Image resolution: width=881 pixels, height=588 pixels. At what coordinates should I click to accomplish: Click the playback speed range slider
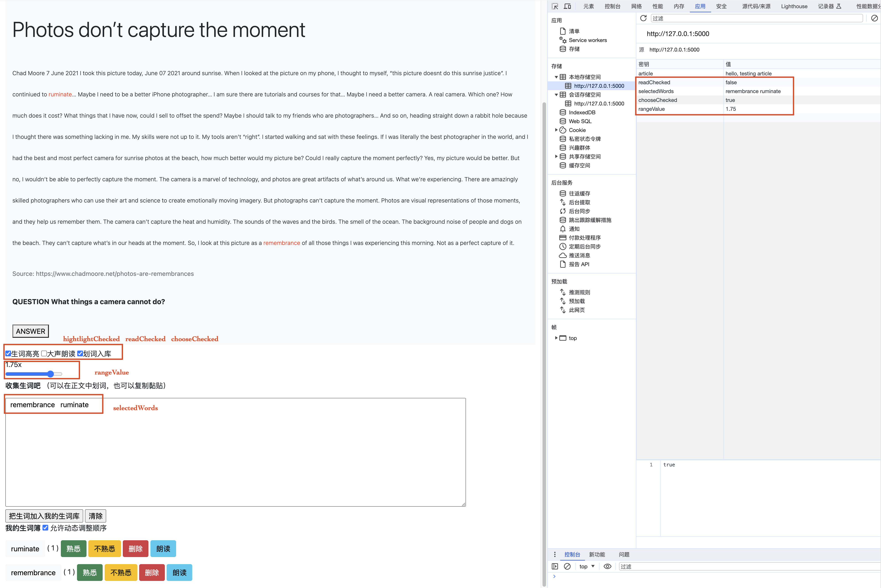point(34,374)
